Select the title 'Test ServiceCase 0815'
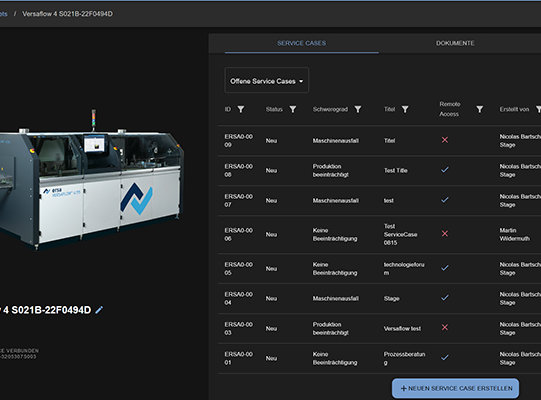This screenshot has height=400, width=541. coord(400,234)
